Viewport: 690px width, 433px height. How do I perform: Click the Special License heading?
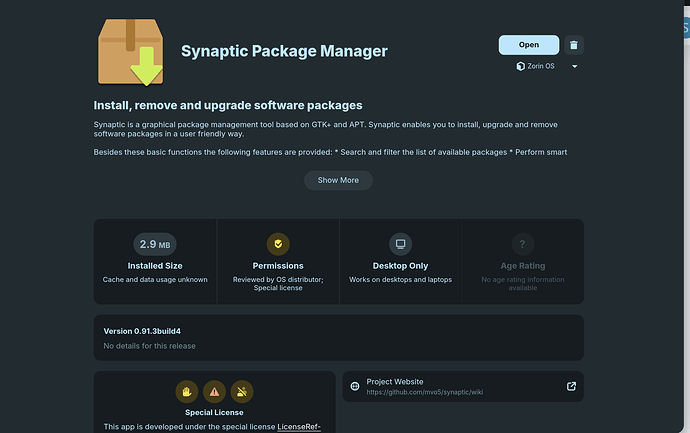click(x=214, y=412)
